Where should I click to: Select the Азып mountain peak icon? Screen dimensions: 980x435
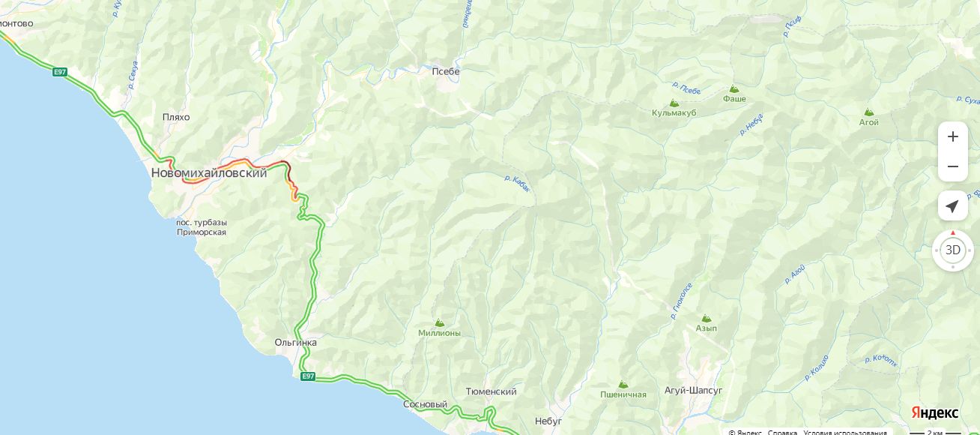pos(706,318)
